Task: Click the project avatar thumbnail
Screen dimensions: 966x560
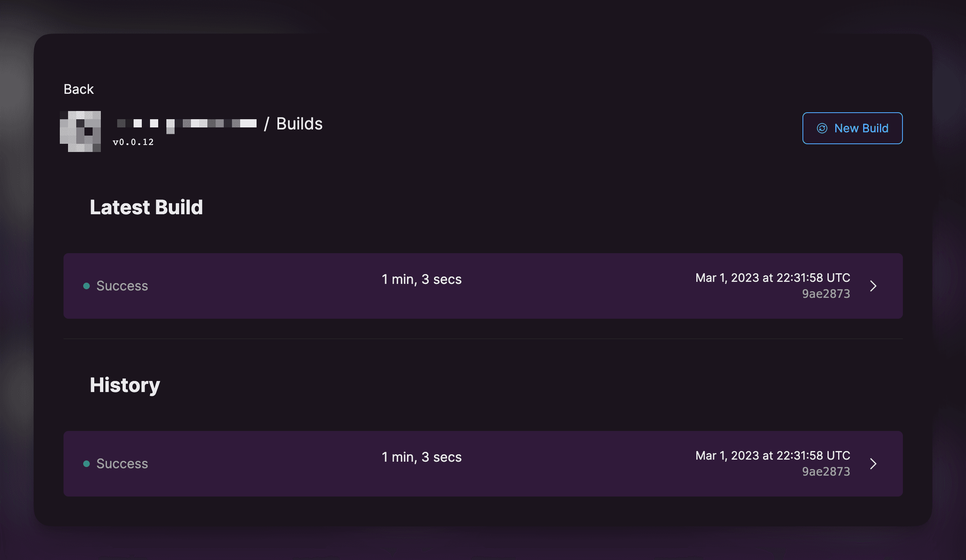Action: click(x=80, y=131)
